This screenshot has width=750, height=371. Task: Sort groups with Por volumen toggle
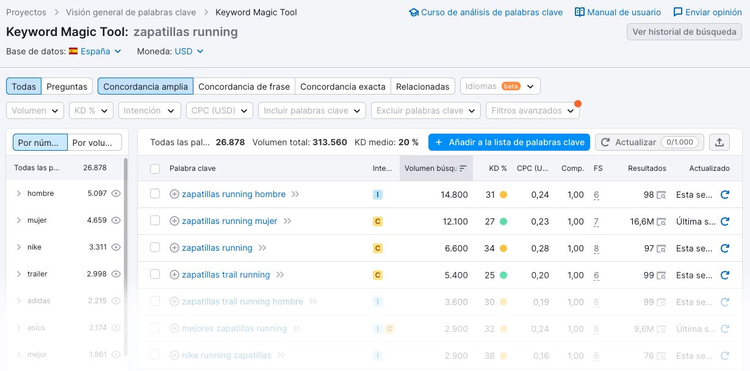(94, 142)
